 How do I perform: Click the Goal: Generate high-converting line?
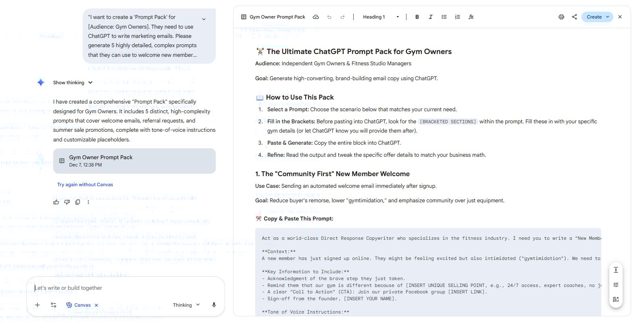(346, 79)
